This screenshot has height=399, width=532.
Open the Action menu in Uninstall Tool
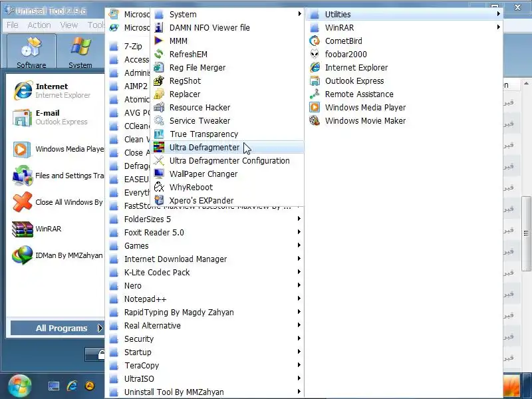click(x=39, y=25)
